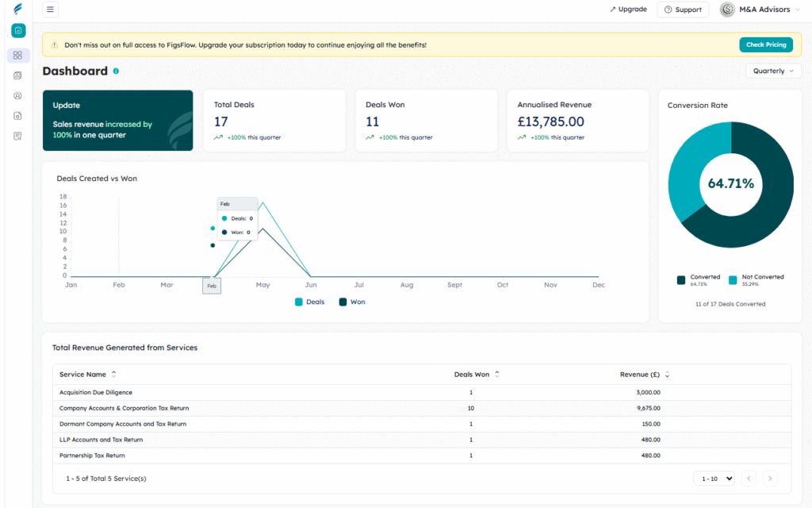The width and height of the screenshot is (812, 508).
Task: Open the Dashboard grid icon in the sidebar
Action: 17,56
